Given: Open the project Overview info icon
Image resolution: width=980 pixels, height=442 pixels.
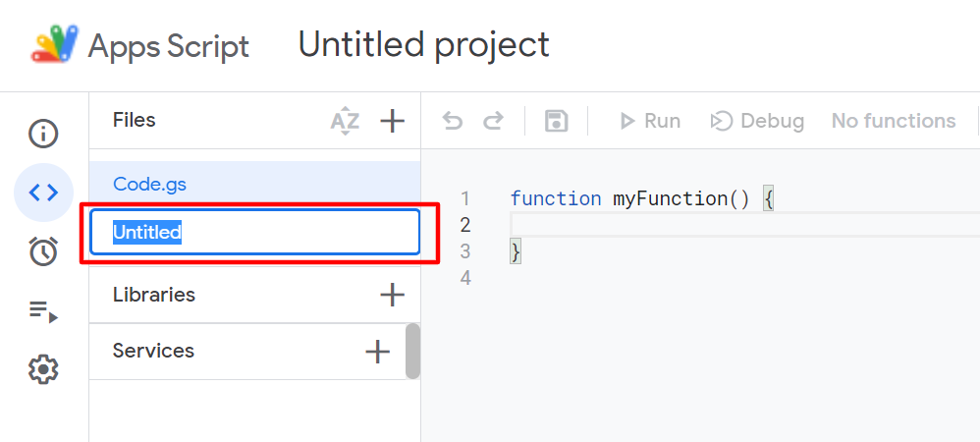Looking at the screenshot, I should [x=44, y=134].
